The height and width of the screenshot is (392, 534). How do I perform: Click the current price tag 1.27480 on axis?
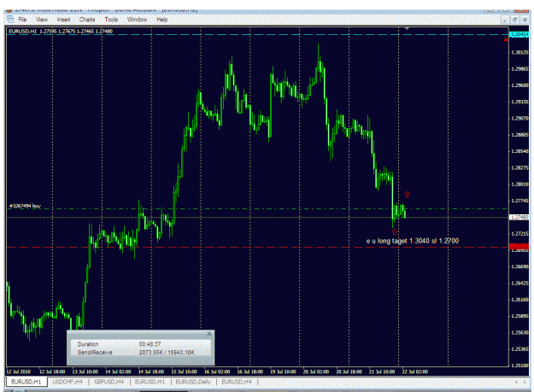519,217
